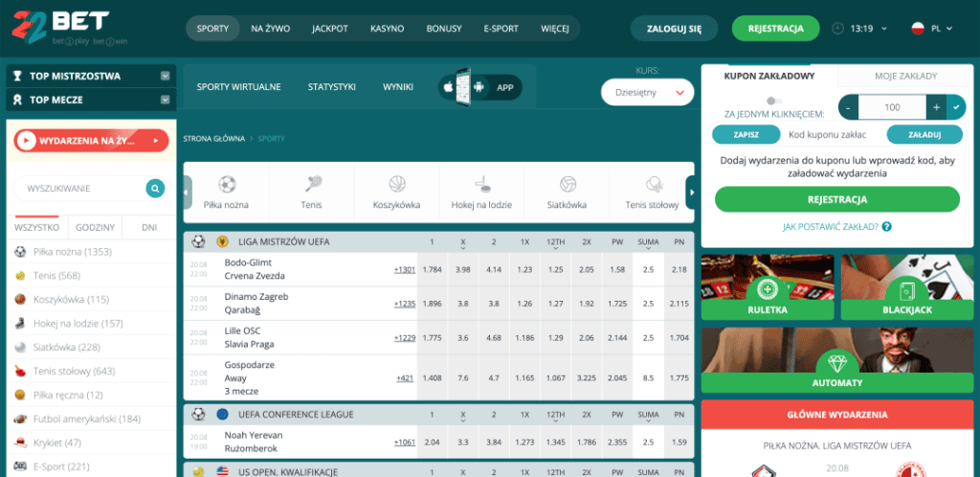Open the PL language dropdown
This screenshot has height=477, width=980.
tap(942, 28)
